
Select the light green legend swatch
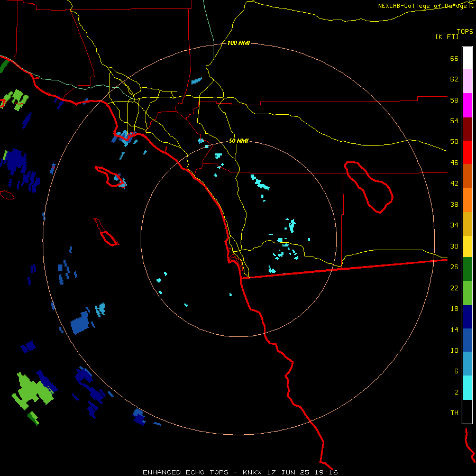467,293
